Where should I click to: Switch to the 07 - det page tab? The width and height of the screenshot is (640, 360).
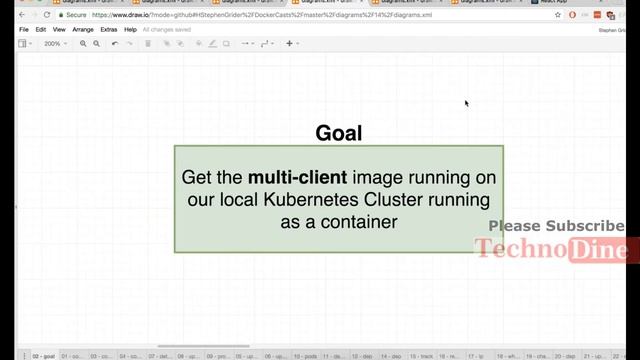[x=160, y=356]
